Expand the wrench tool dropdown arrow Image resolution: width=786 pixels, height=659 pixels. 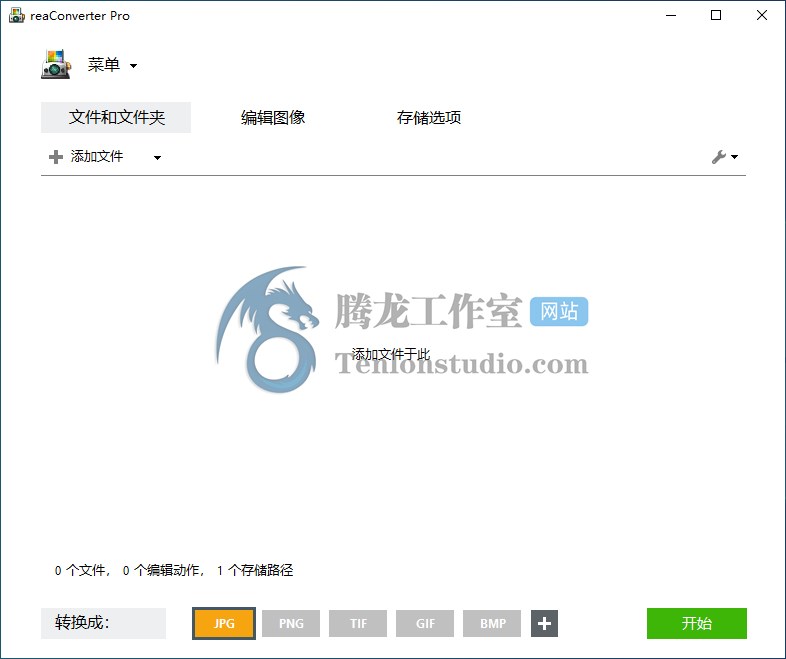[x=734, y=157]
